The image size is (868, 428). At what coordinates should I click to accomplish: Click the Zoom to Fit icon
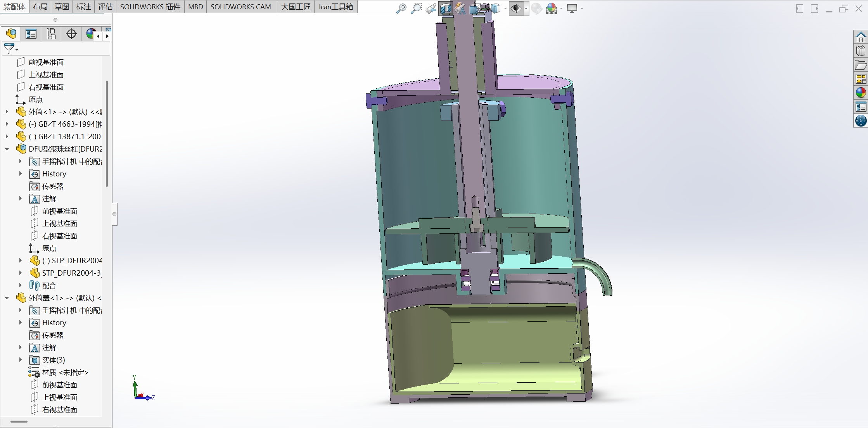coord(401,8)
